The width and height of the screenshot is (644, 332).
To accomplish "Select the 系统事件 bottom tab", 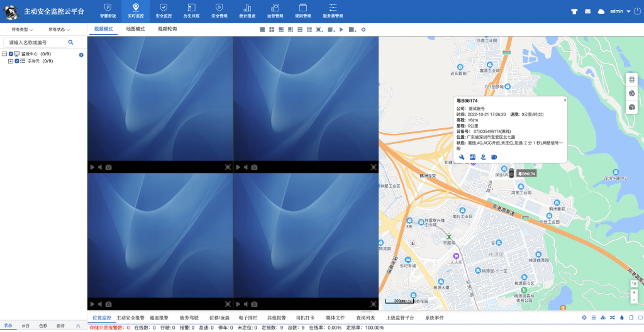I will point(435,318).
